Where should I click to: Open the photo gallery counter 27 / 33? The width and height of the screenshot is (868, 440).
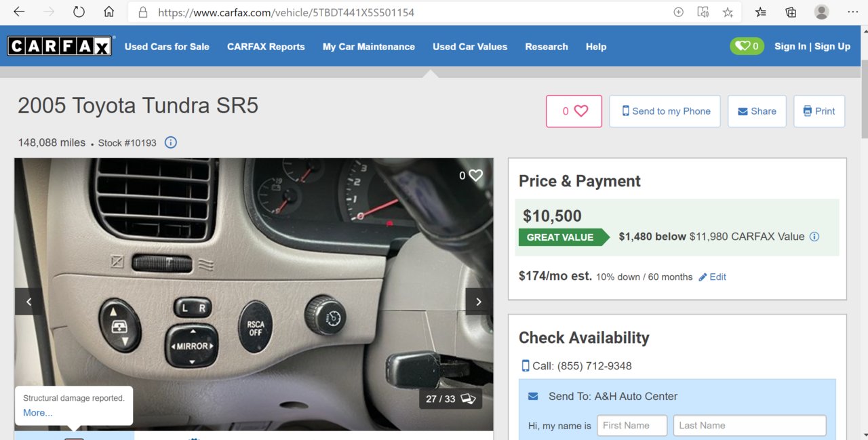[451, 399]
